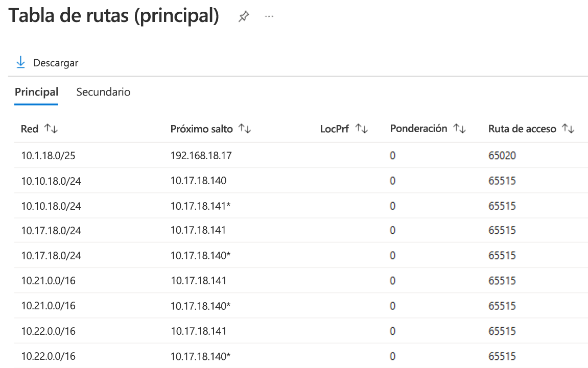Screen dimensions: 588x368
Task: Sort by the Red column arrows
Action: click(51, 129)
